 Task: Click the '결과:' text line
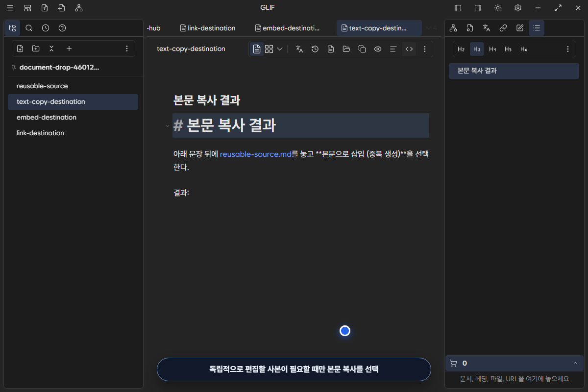181,193
